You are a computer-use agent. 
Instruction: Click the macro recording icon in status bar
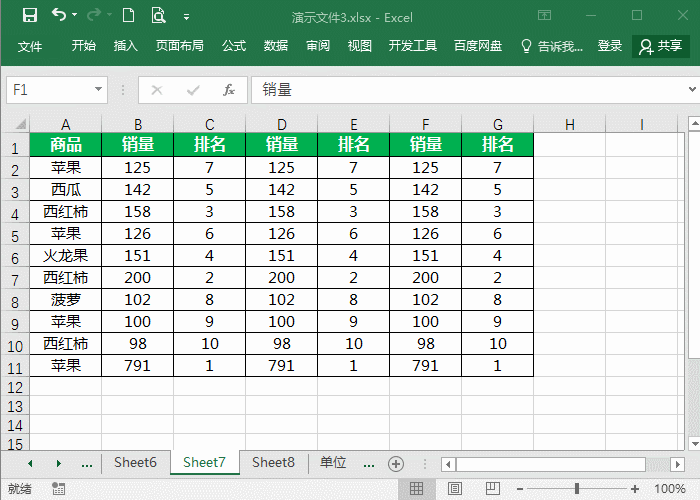(x=58, y=489)
